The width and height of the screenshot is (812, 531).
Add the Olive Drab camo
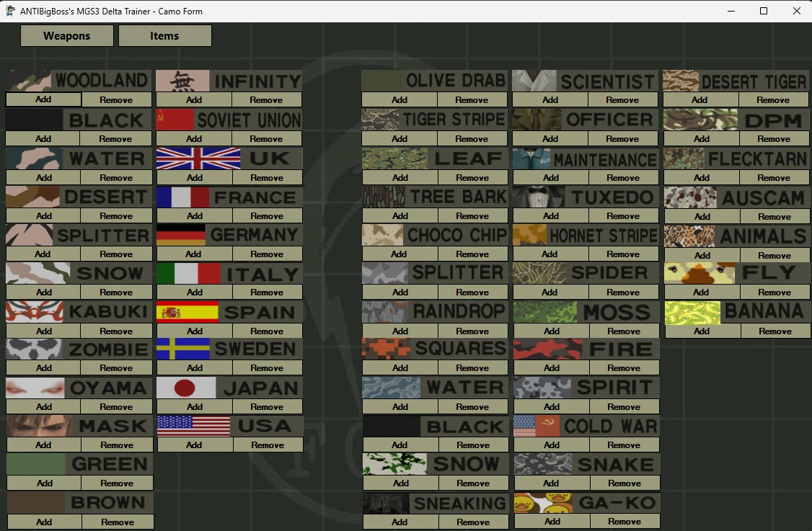pyautogui.click(x=400, y=100)
